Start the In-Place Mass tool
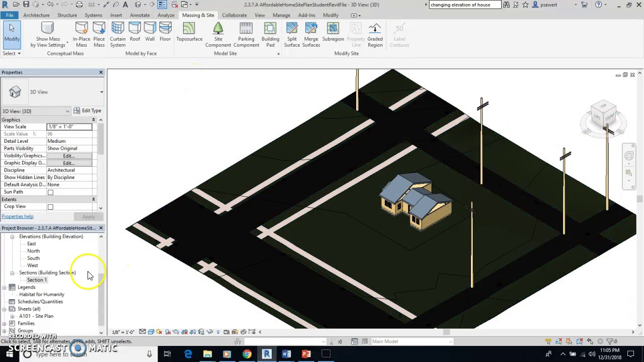The height and width of the screenshot is (362, 644). [x=82, y=35]
